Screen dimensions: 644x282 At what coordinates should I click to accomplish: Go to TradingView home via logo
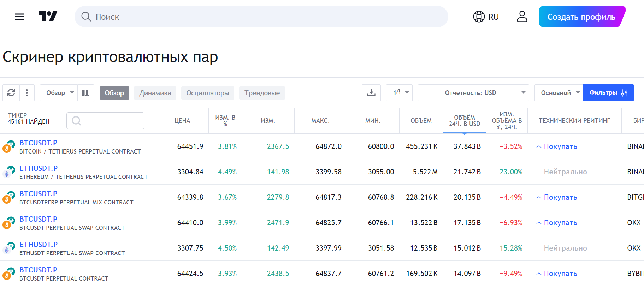[x=48, y=16]
